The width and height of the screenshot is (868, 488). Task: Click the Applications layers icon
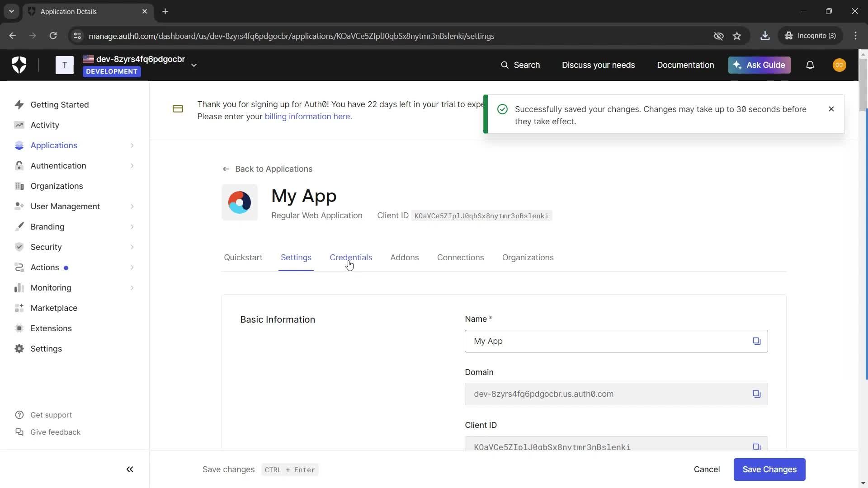(19, 145)
